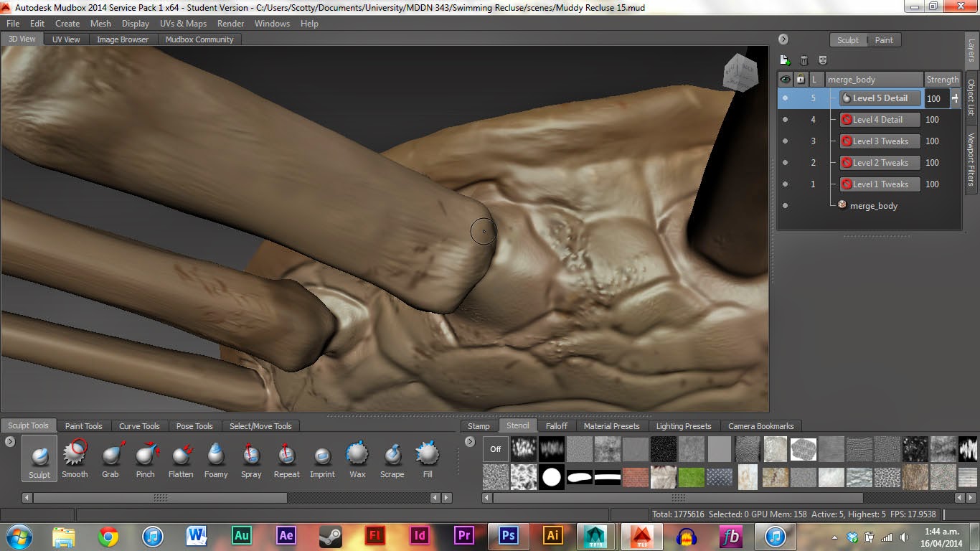Switch to the Image Browser tab
Screen dimensions: 980x551
[x=123, y=39]
